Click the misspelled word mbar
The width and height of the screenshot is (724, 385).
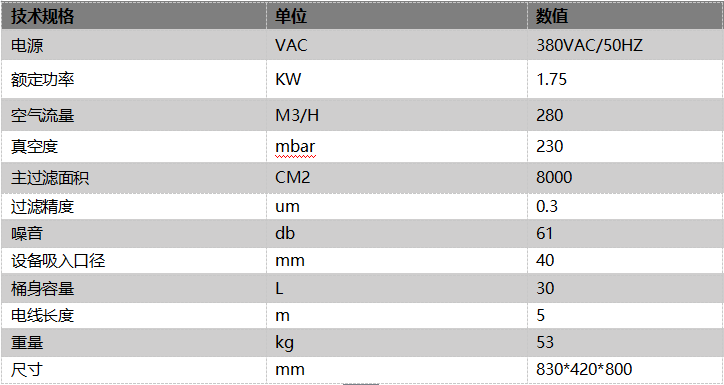point(295,146)
